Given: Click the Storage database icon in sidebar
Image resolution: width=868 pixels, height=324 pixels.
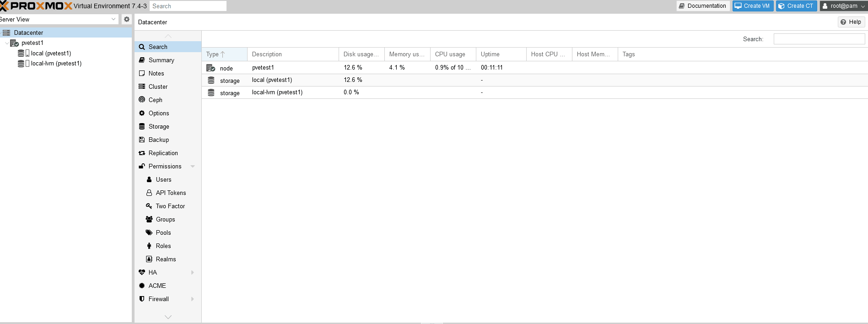Looking at the screenshot, I should click(142, 126).
